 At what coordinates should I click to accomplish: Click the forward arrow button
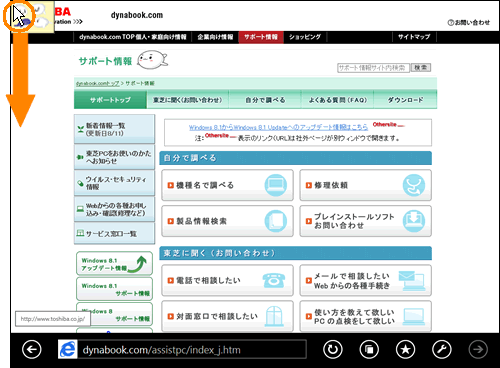coord(478,349)
